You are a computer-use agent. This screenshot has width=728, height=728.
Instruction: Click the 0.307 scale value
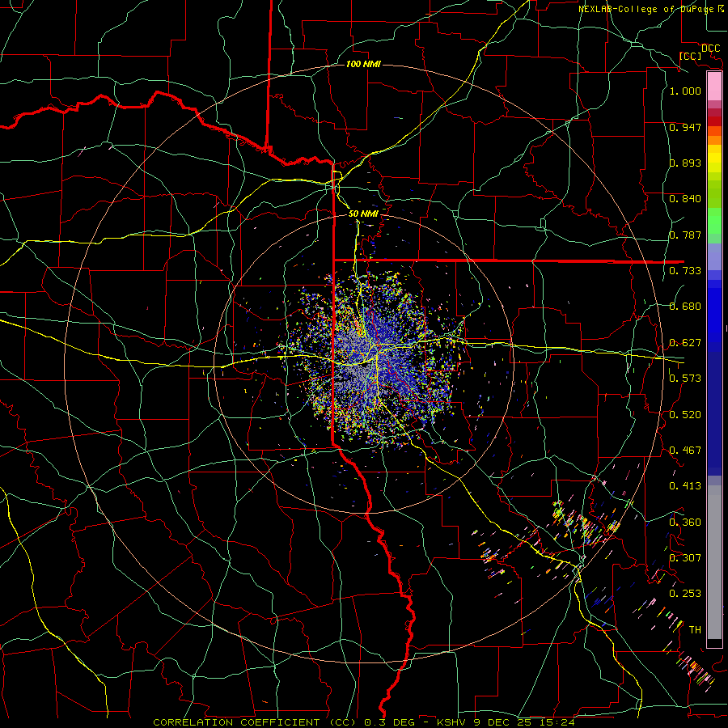click(685, 557)
